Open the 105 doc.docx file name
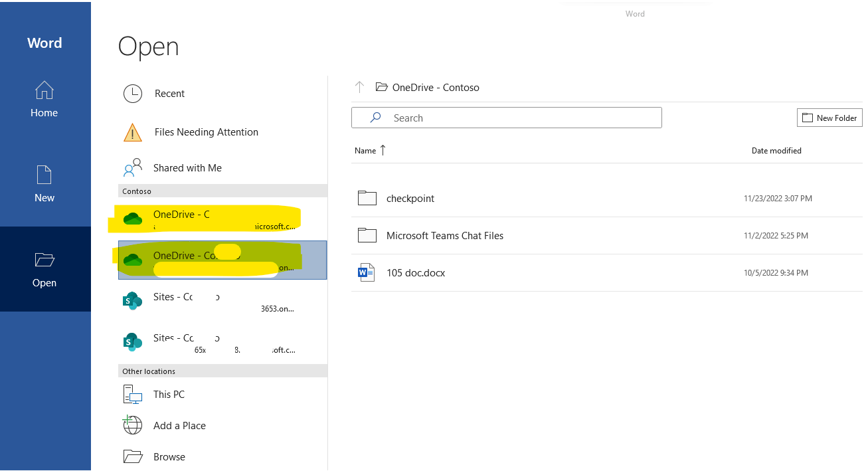Viewport: 868px width, 471px height. (x=416, y=273)
